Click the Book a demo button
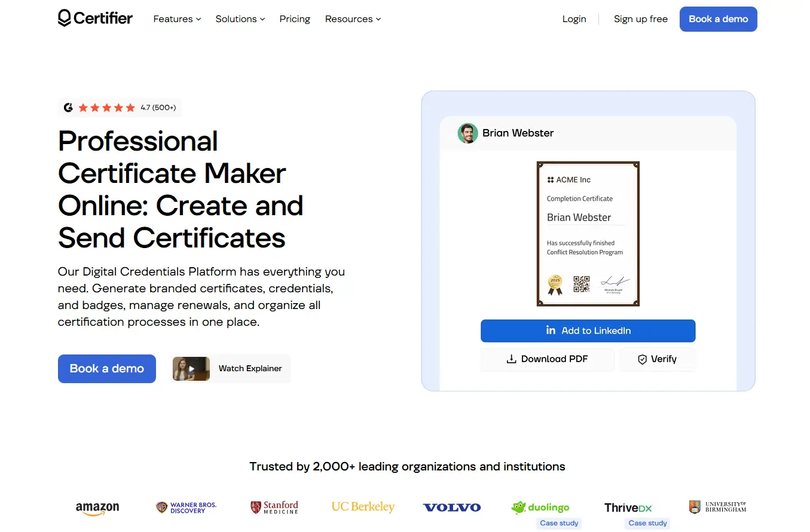The height and width of the screenshot is (532, 810). coord(718,19)
